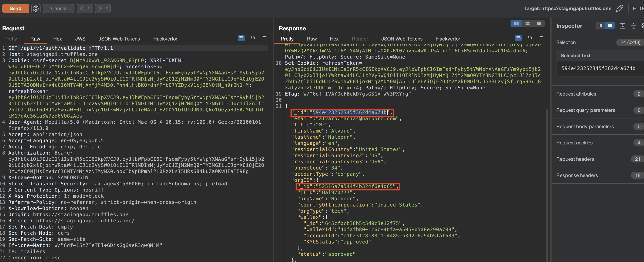The height and width of the screenshot is (262, 644).
Task: Switch to the Pretty response tab
Action: click(287, 39)
